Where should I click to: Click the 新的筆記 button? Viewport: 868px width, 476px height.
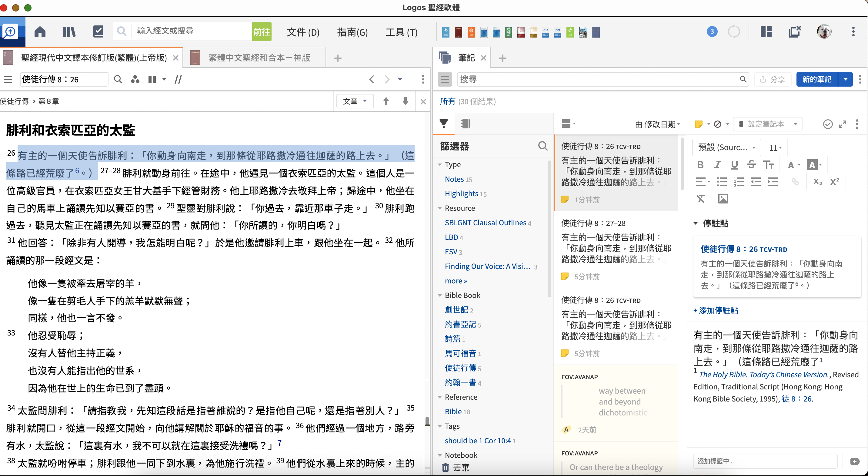(x=816, y=79)
